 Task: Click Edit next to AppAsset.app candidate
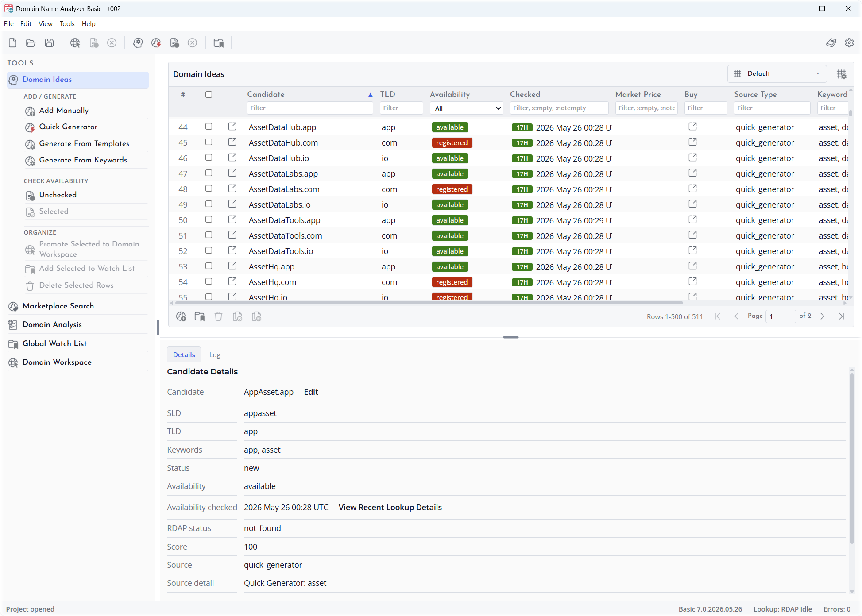pyautogui.click(x=311, y=392)
